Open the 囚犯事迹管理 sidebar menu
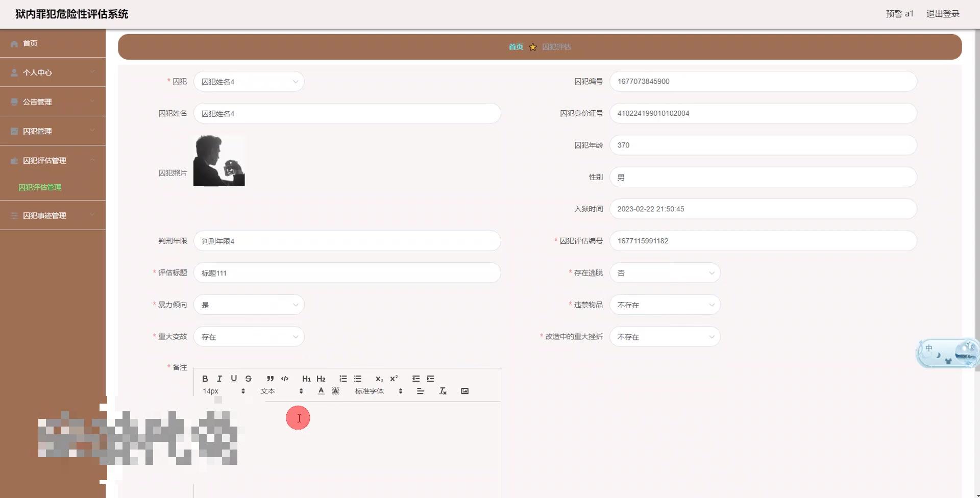The image size is (980, 498). pyautogui.click(x=53, y=215)
